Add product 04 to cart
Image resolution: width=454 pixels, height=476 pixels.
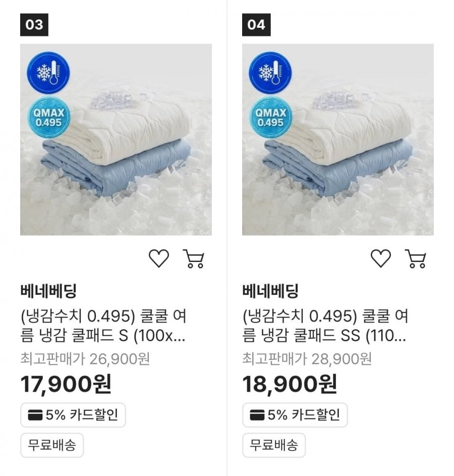(416, 258)
